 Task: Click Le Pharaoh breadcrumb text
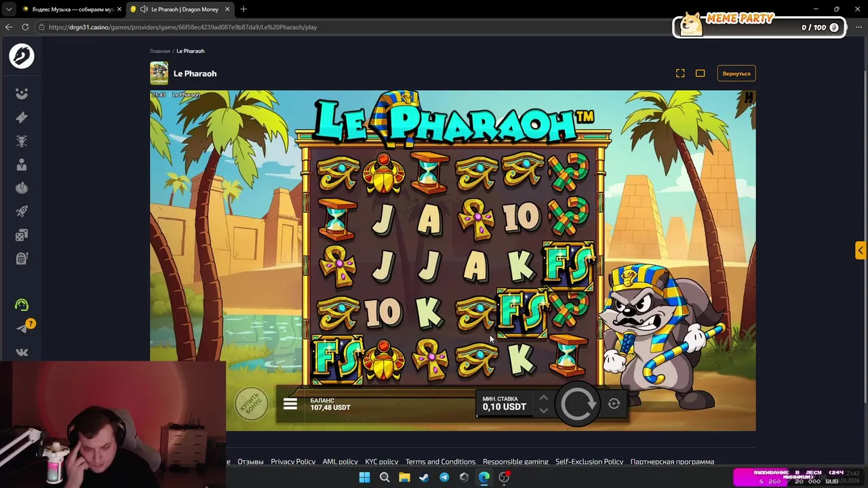(191, 51)
